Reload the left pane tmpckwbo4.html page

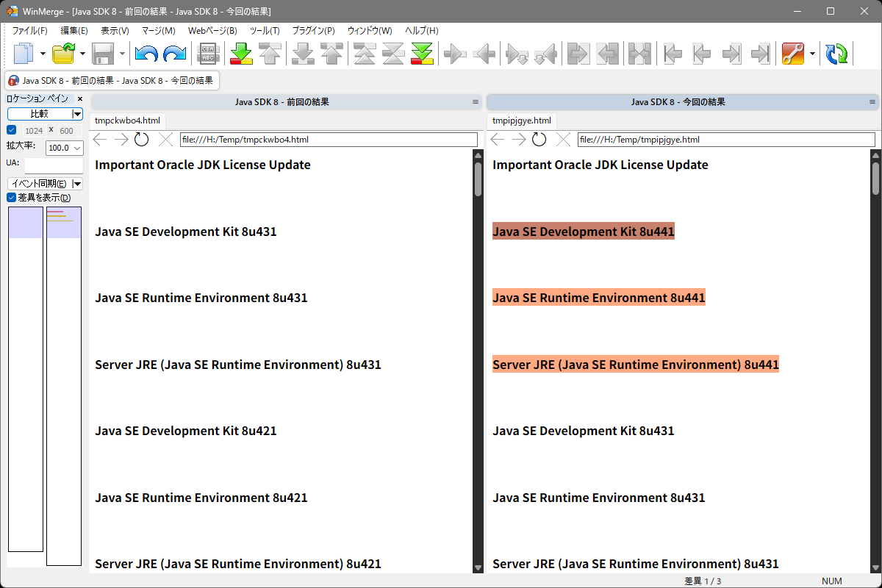pos(142,140)
